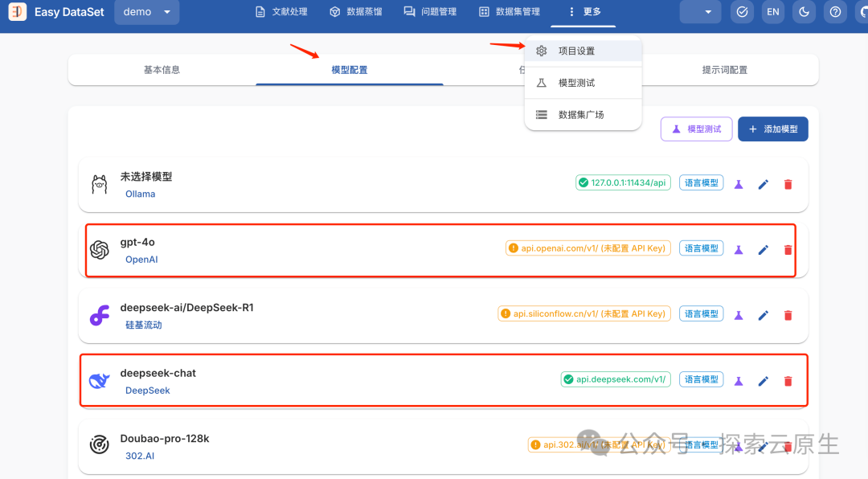This screenshot has width=868, height=479.
Task: Open the 数据集管理 menu
Action: click(510, 11)
